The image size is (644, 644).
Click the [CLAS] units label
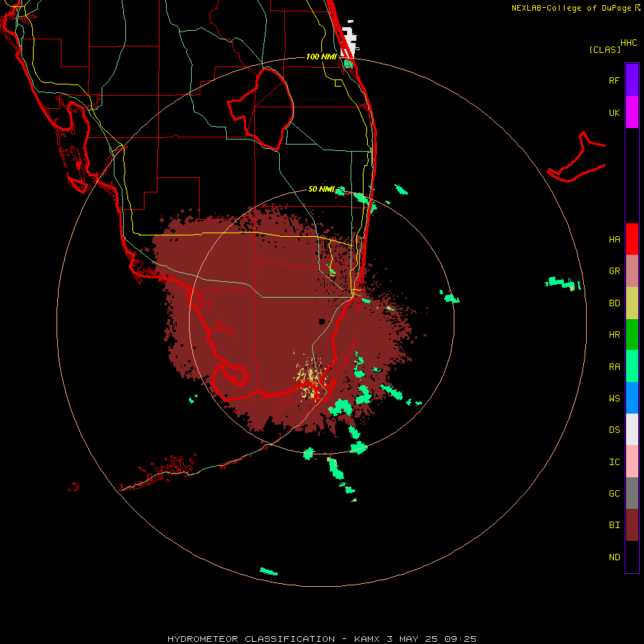pyautogui.click(x=605, y=49)
